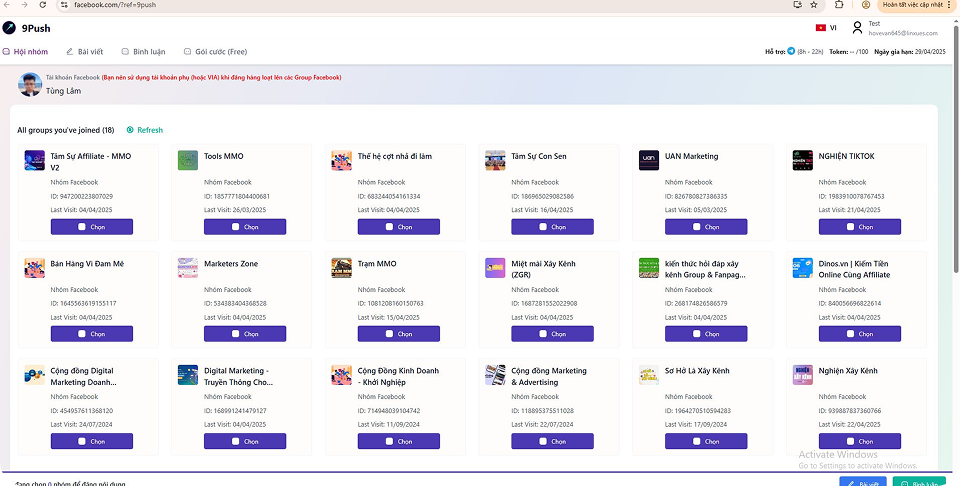Click the Token --/100 label

pos(849,51)
